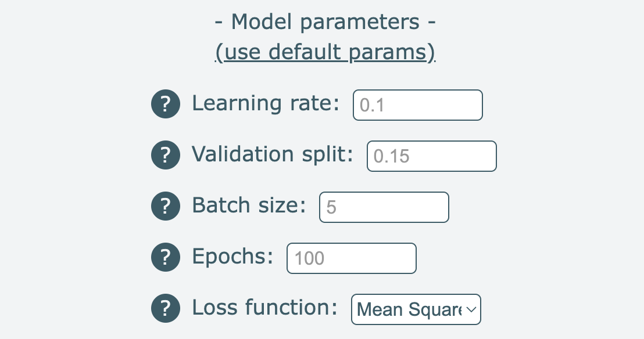This screenshot has width=644, height=339.
Task: Show help for Validation split
Action: click(166, 155)
